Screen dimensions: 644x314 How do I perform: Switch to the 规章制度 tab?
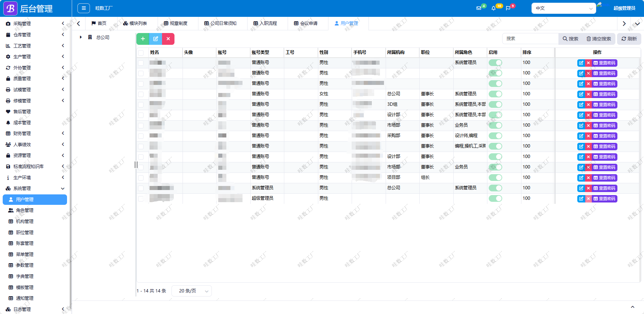coord(175,23)
